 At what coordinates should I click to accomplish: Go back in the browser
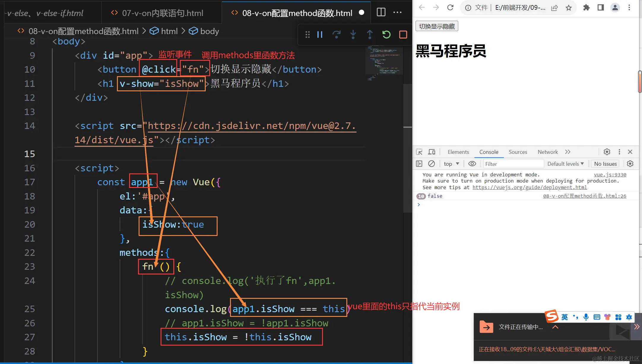click(422, 7)
